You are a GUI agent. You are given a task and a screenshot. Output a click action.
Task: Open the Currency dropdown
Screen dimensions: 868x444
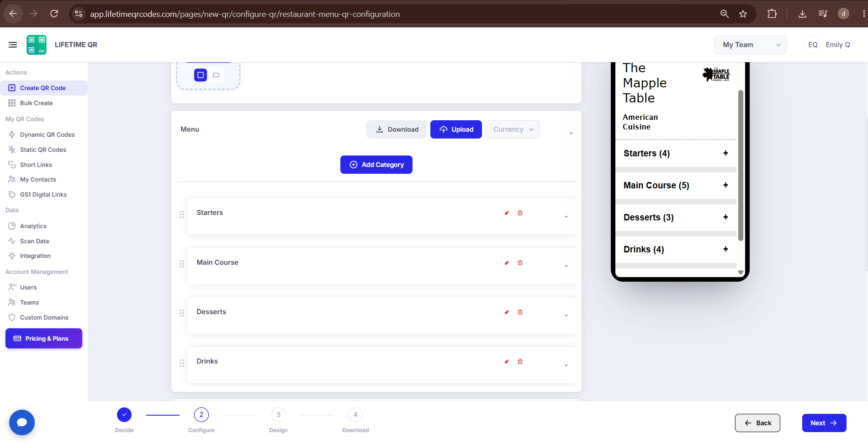[x=513, y=129]
